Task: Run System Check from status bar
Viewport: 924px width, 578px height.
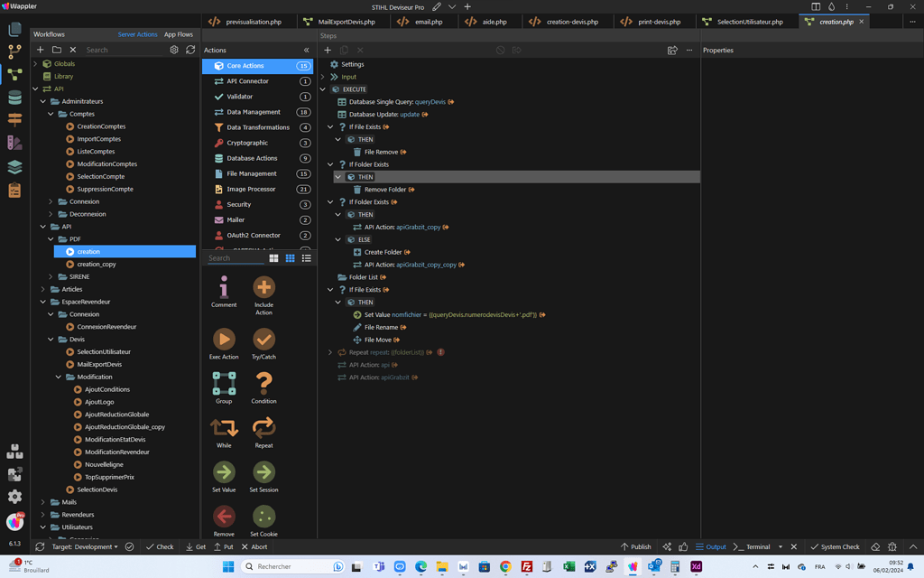Action: (x=835, y=546)
